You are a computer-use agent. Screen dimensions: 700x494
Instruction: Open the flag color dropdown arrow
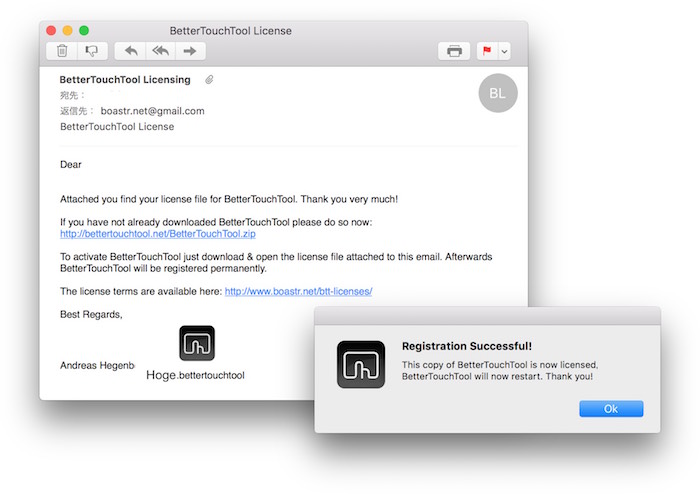pos(504,51)
